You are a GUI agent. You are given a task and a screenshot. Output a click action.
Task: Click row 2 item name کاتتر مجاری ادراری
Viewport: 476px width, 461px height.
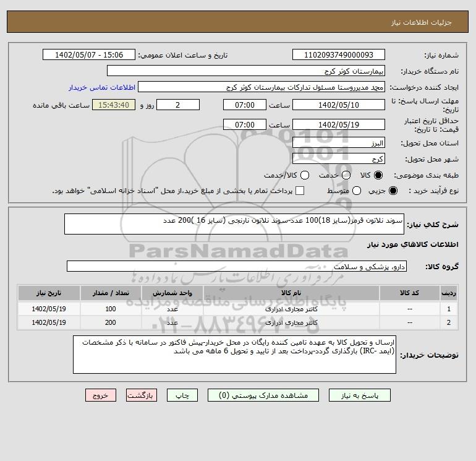(x=291, y=323)
